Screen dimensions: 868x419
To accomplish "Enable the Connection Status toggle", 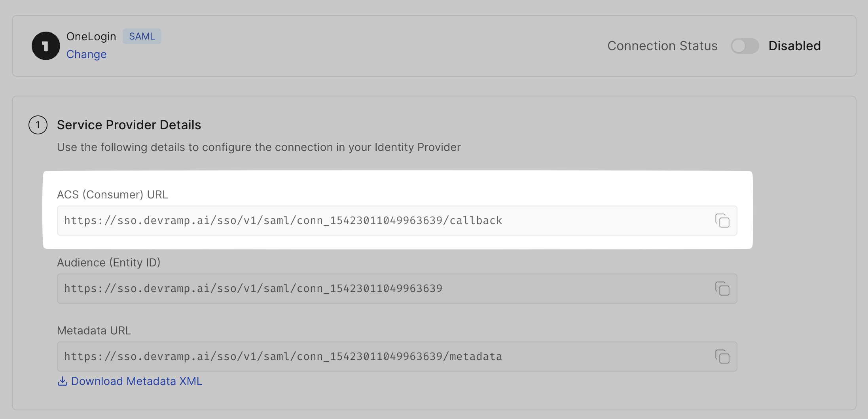I will pos(745,46).
